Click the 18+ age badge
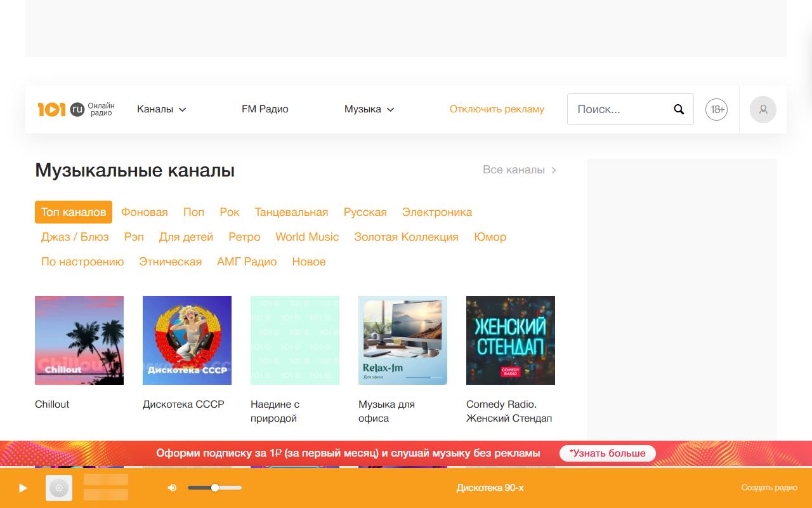Image resolution: width=812 pixels, height=508 pixels. 717,109
